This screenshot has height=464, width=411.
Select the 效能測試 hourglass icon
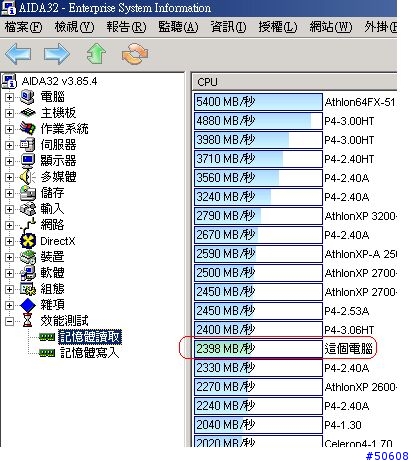pyautogui.click(x=28, y=321)
